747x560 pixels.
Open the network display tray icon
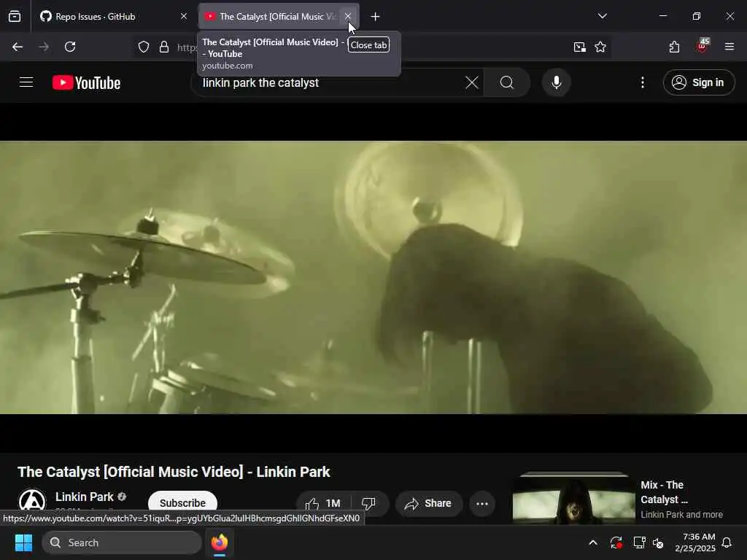[x=639, y=542]
